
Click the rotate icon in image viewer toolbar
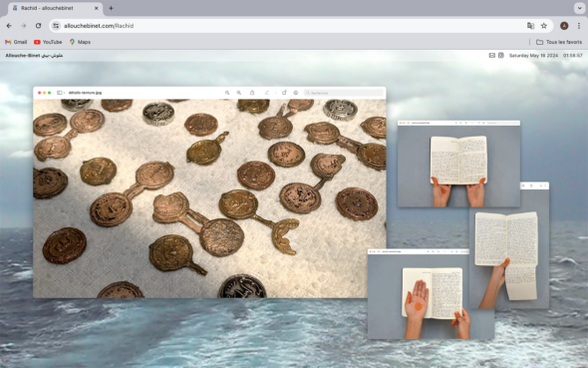tap(284, 93)
